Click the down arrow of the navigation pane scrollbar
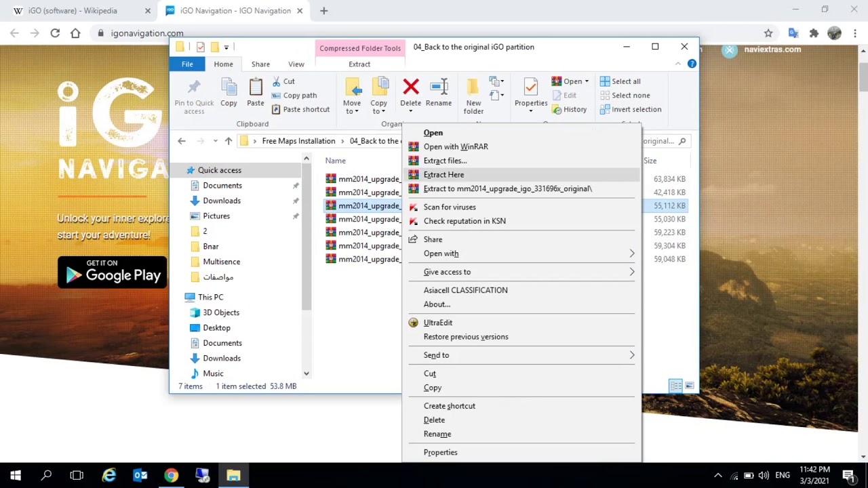The image size is (868, 488). pos(307,373)
